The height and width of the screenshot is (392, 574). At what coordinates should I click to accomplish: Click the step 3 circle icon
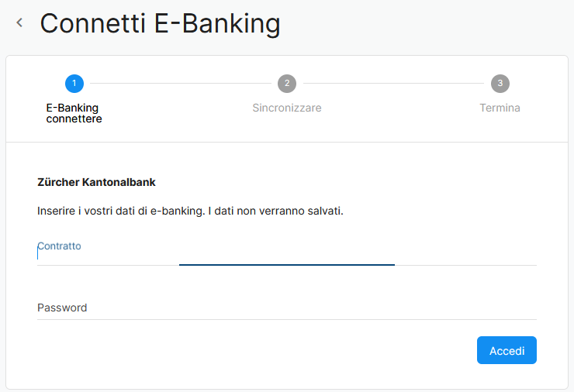pyautogui.click(x=500, y=84)
